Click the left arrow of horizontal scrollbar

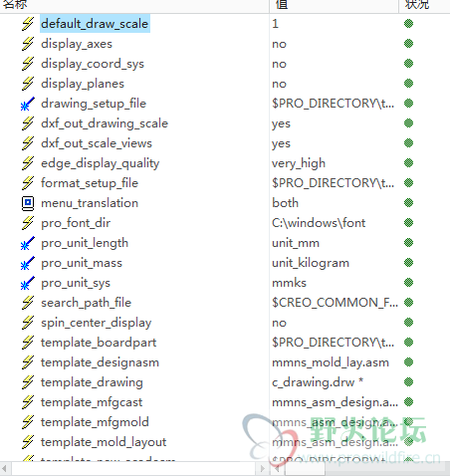(x=5, y=469)
